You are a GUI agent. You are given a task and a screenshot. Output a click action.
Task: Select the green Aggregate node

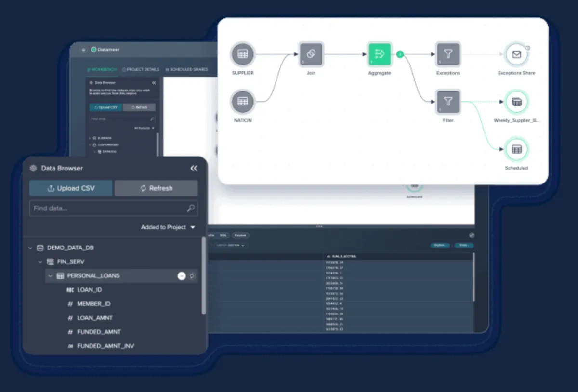(x=380, y=54)
